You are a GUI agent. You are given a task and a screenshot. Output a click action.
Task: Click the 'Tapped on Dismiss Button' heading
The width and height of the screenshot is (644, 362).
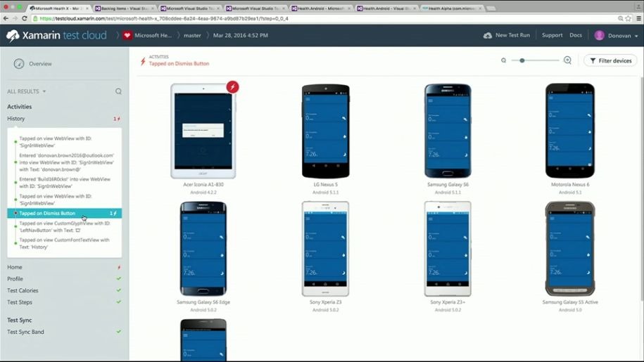pyautogui.click(x=179, y=63)
